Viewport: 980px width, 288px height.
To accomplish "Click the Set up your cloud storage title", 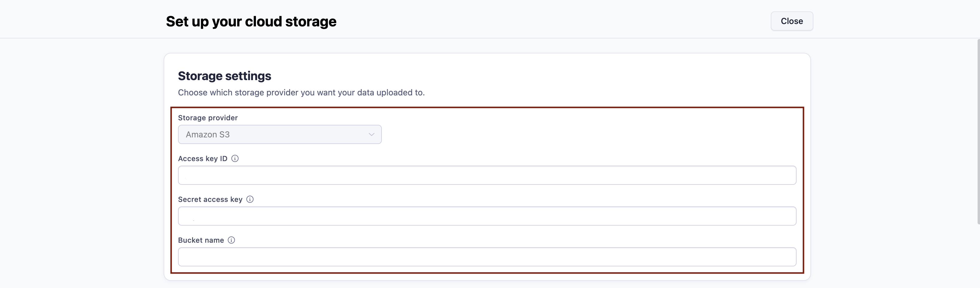I will (x=251, y=21).
